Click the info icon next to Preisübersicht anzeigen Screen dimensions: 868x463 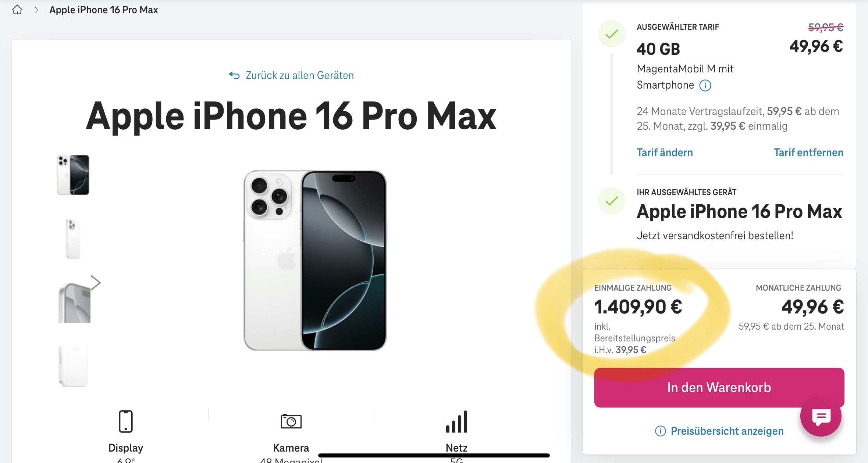[660, 431]
